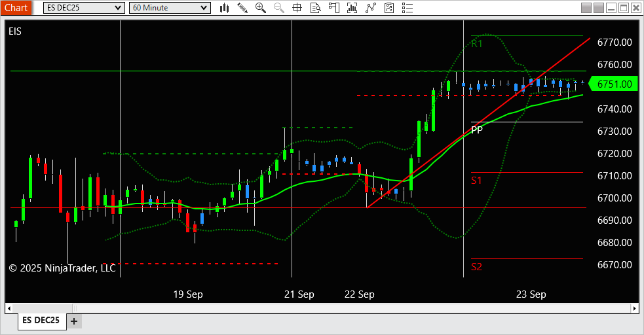
Task: Click the 6700.00 price axis label
Action: [615, 198]
